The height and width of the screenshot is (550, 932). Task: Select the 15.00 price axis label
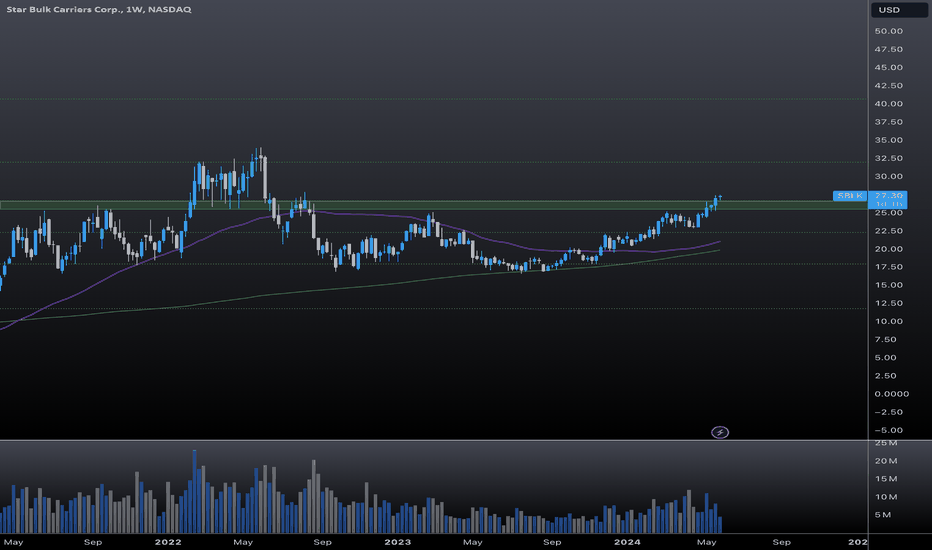(888, 285)
